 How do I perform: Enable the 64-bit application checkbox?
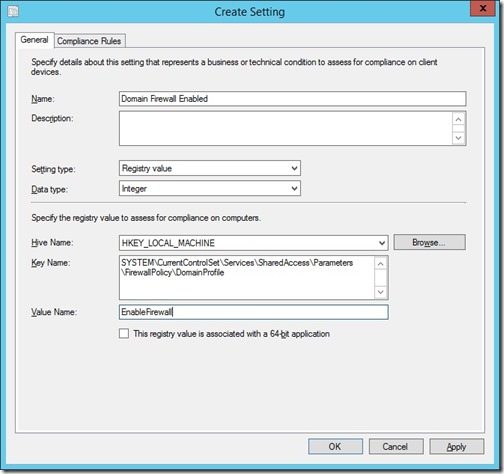pyautogui.click(x=124, y=334)
